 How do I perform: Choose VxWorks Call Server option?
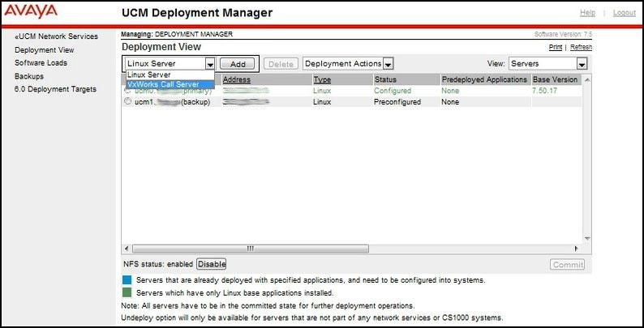(170, 84)
